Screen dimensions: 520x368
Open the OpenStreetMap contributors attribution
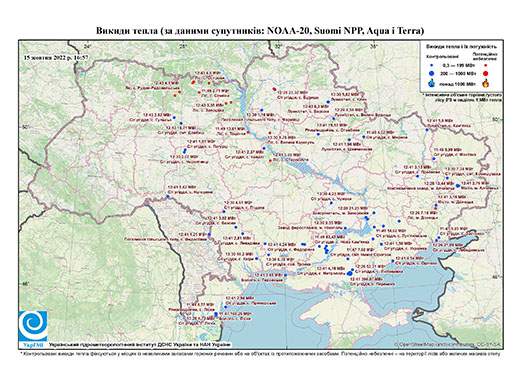[448, 344]
